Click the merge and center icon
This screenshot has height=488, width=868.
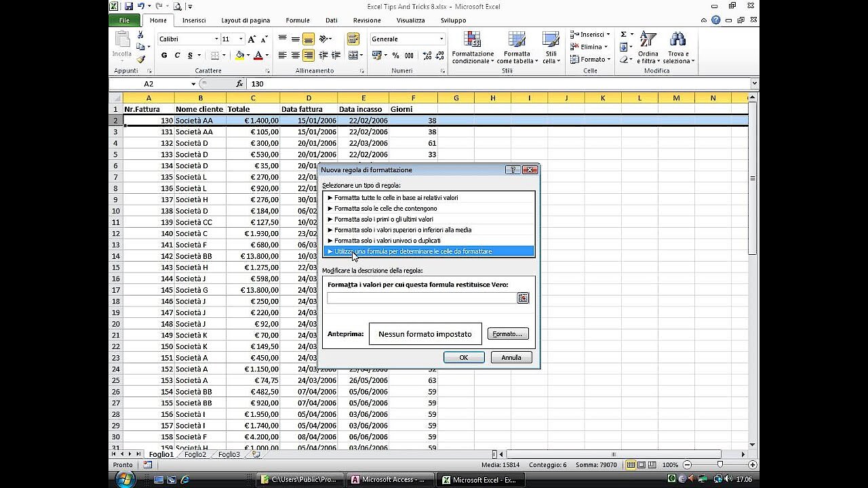353,56
